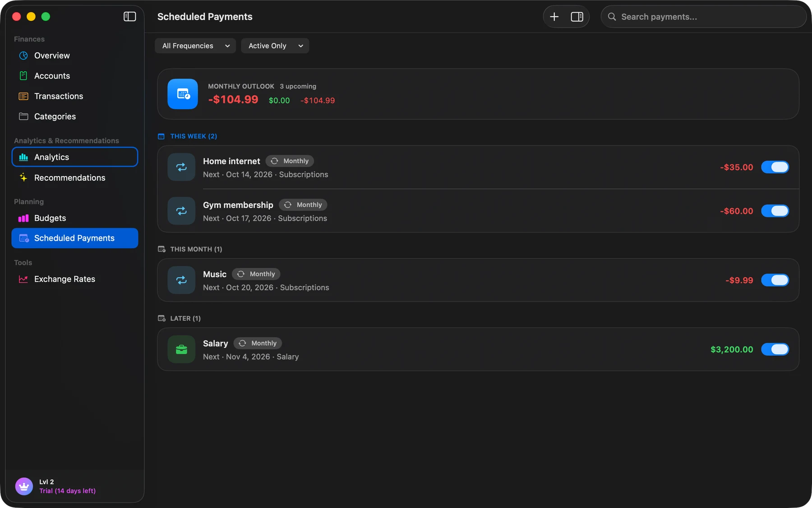Viewport: 812px width, 508px height.
Task: Click Home internet recurring icon
Action: tap(181, 167)
